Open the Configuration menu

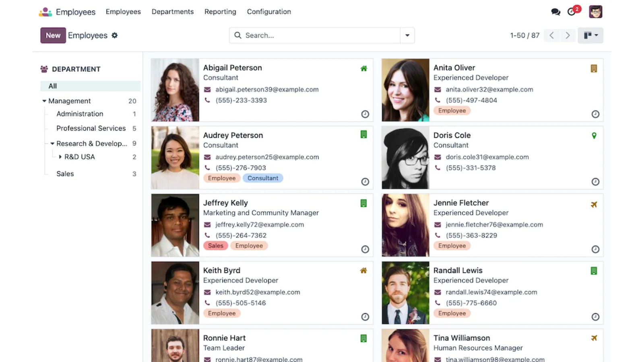[269, 12]
